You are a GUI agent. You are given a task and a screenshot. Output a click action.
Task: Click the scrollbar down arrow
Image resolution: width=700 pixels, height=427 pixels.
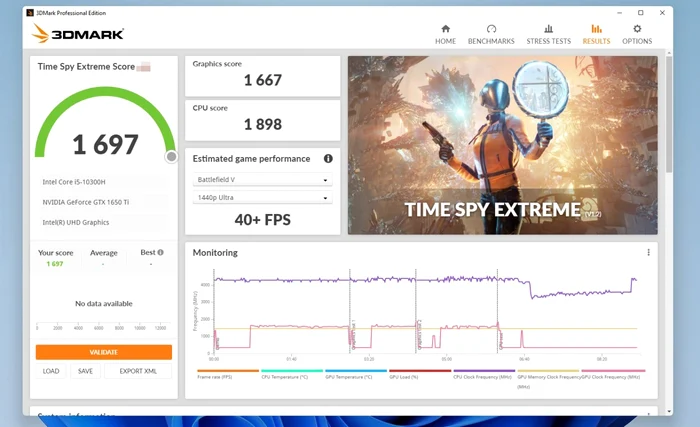tap(668, 411)
